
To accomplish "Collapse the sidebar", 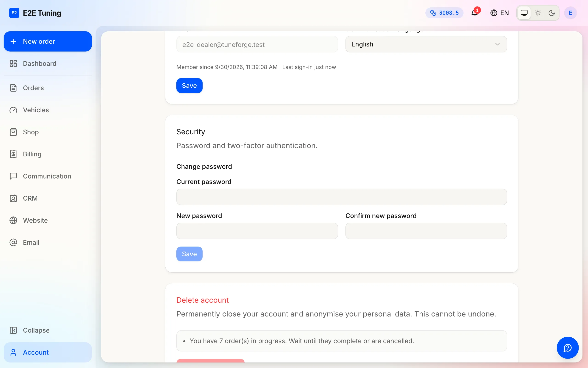I will coord(48,330).
